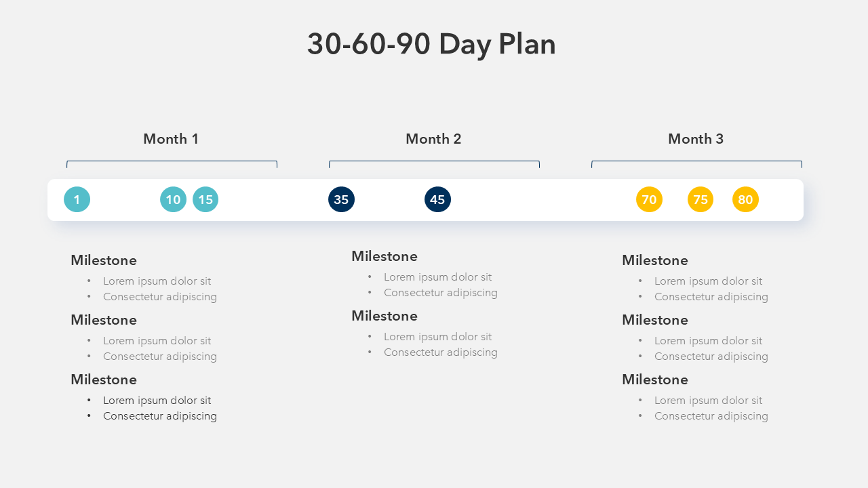Select the bracket line under Month 3

(x=696, y=161)
